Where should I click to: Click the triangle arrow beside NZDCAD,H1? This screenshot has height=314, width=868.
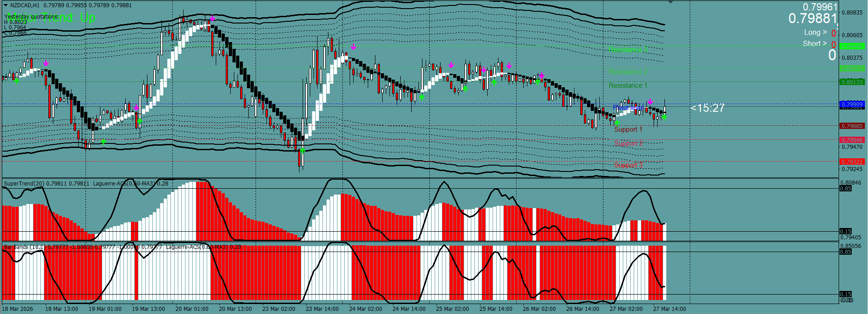[6, 5]
